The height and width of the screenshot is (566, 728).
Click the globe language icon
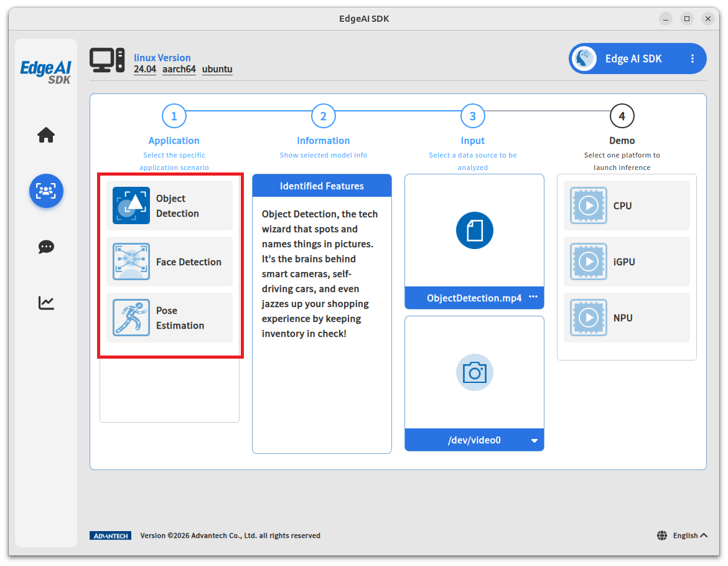point(662,535)
